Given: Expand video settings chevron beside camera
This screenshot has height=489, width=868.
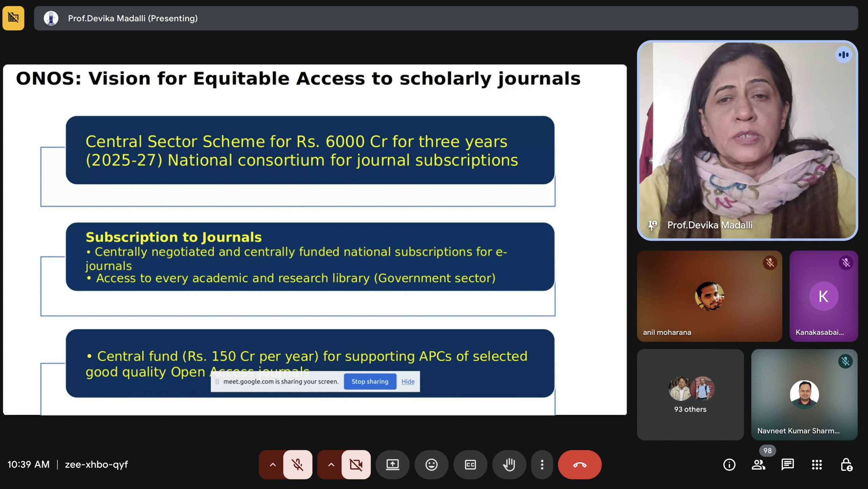Looking at the screenshot, I should 331,465.
